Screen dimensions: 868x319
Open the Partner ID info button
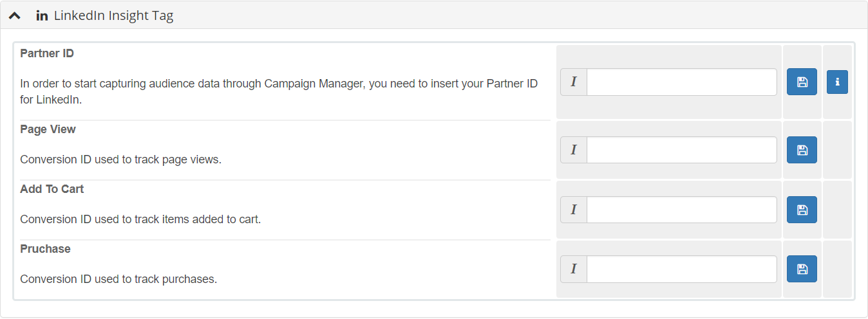click(x=837, y=82)
